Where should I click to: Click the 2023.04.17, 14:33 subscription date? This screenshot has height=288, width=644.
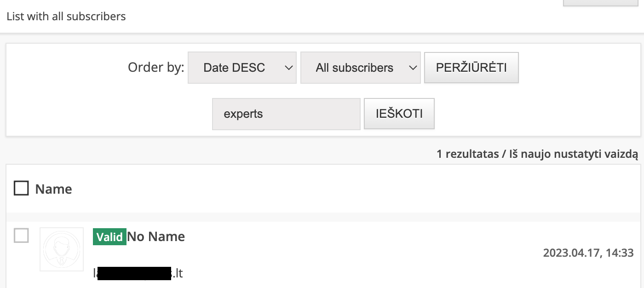588,253
